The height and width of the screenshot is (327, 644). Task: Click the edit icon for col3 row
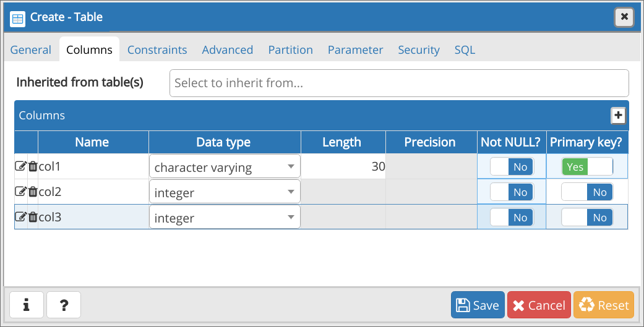pyautogui.click(x=20, y=217)
